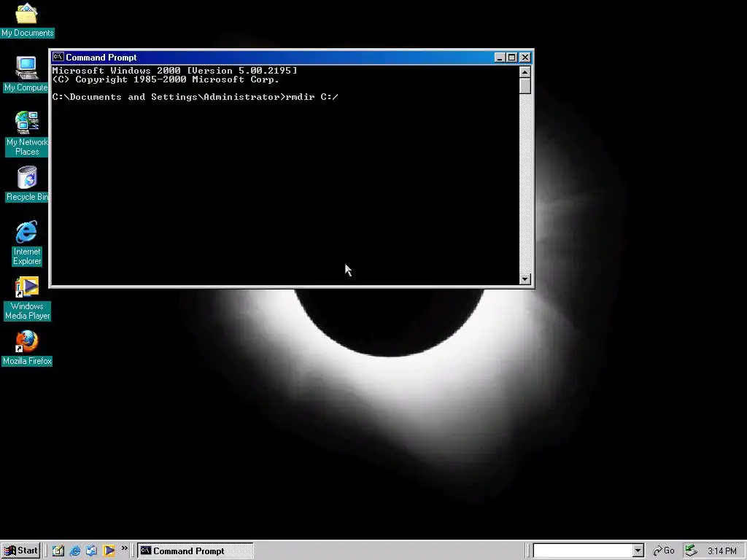The height and width of the screenshot is (560, 747).
Task: Click the Show Desktop quick launch icon
Action: (58, 551)
